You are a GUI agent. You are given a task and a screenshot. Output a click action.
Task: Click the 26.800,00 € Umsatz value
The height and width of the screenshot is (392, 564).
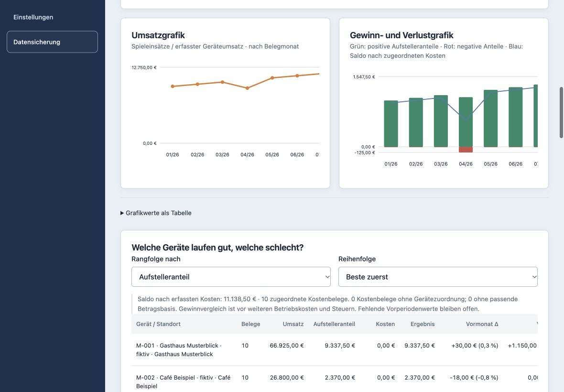(287, 378)
